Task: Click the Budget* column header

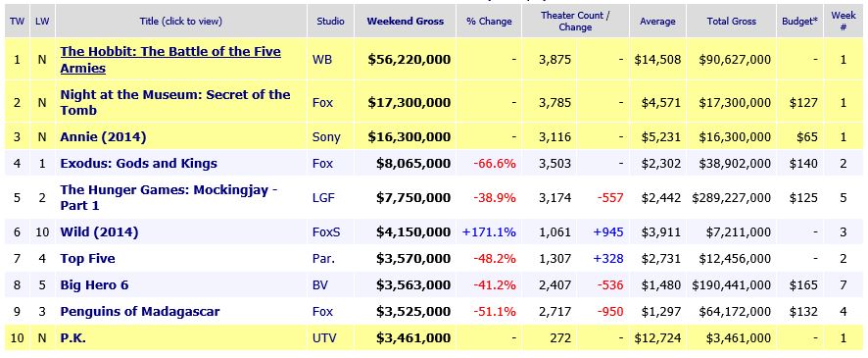Action: click(x=799, y=22)
